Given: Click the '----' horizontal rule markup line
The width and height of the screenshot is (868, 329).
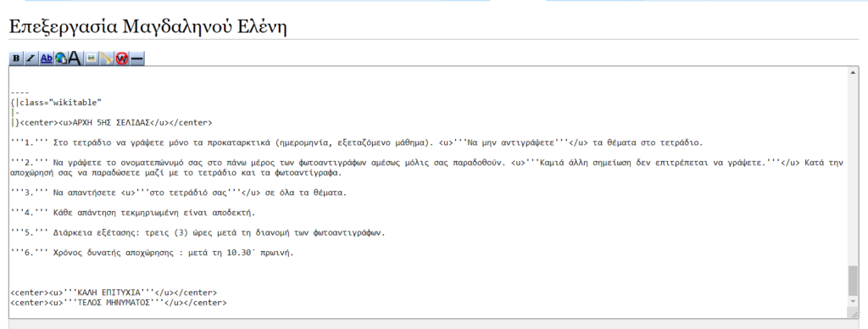Looking at the screenshot, I should (x=19, y=92).
